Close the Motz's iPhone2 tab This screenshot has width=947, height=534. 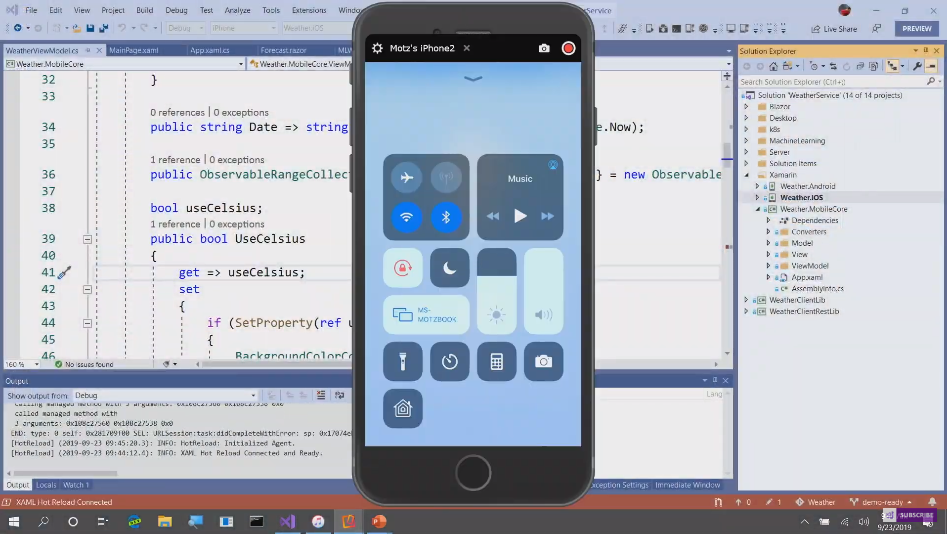coord(467,48)
